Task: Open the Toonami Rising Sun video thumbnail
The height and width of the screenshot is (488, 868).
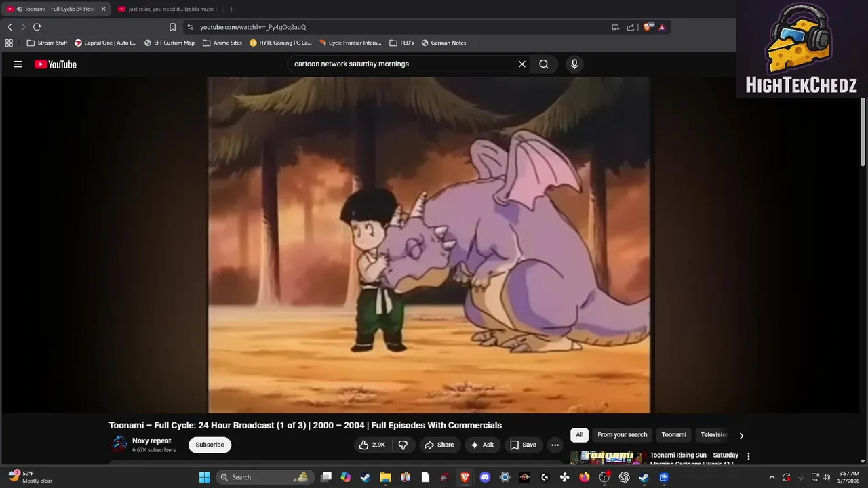Action: [609, 458]
